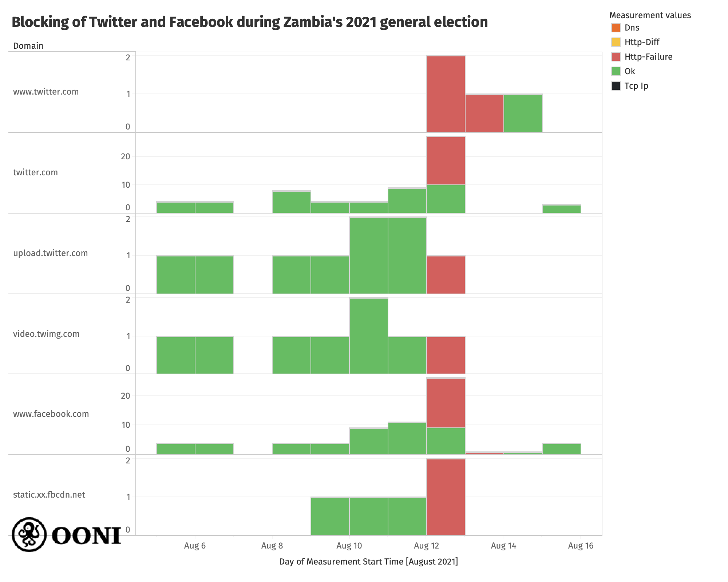Click the Http-Failure red legend swatch
This screenshot has height=582, width=728.
click(616, 57)
